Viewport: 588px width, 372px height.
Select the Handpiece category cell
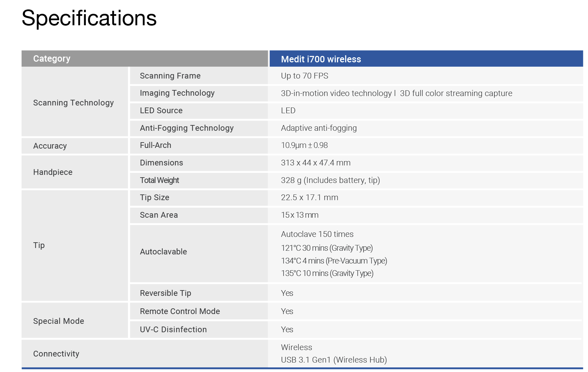(53, 172)
